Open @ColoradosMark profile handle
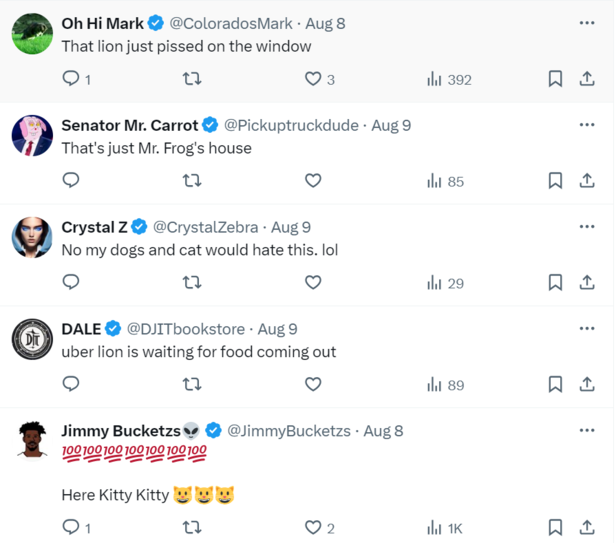This screenshot has height=543, width=616. (232, 23)
